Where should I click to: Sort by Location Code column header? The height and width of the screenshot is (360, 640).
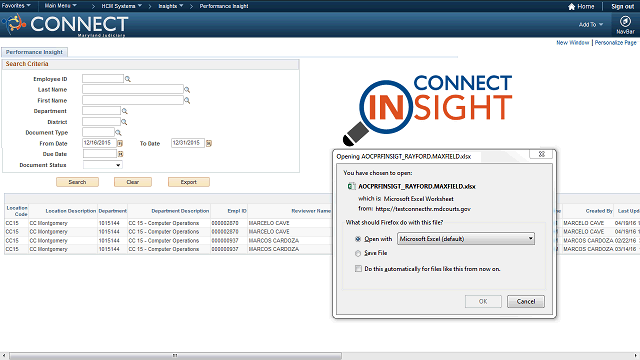tap(17, 211)
